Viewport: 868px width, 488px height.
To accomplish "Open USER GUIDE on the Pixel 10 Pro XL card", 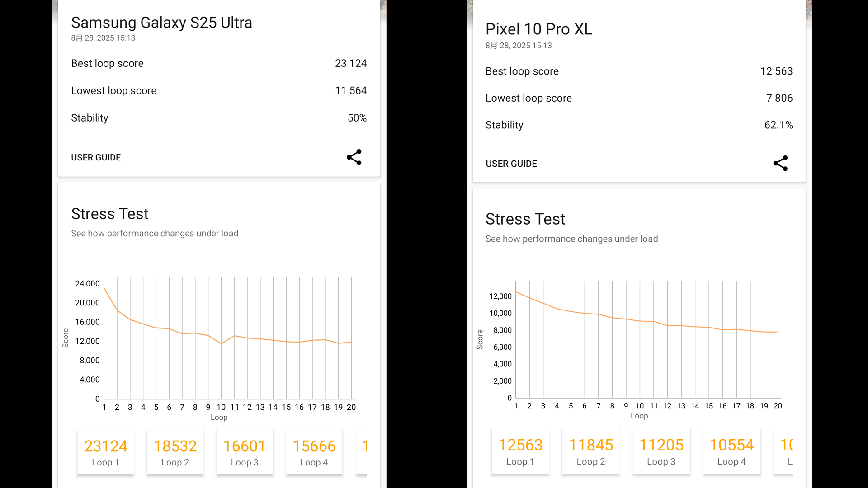I will pos(511,164).
